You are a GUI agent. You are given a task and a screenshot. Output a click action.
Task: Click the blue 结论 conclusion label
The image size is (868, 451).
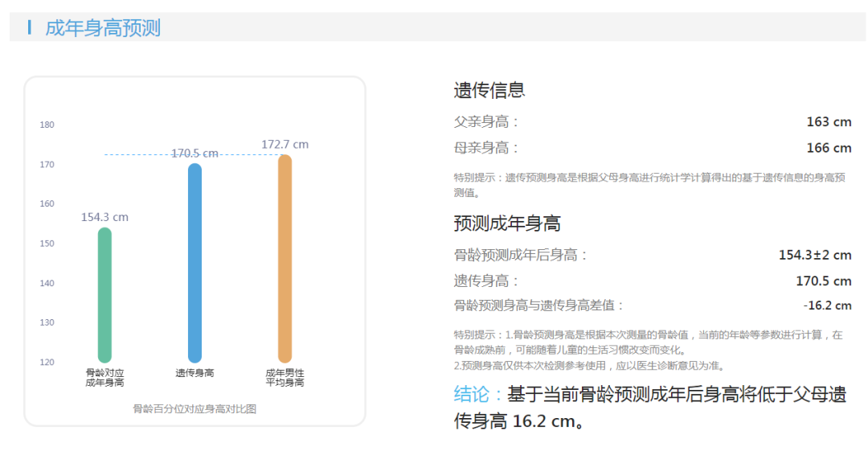[479, 394]
